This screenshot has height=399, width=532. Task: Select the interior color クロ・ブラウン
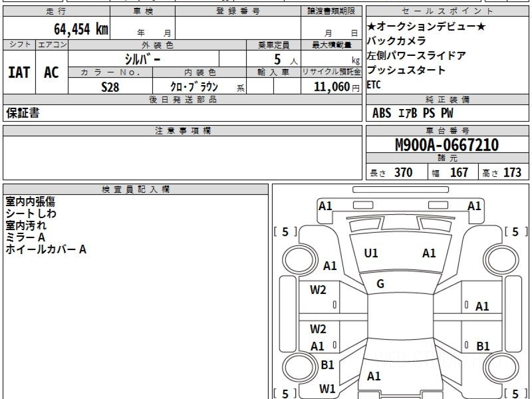(x=195, y=86)
